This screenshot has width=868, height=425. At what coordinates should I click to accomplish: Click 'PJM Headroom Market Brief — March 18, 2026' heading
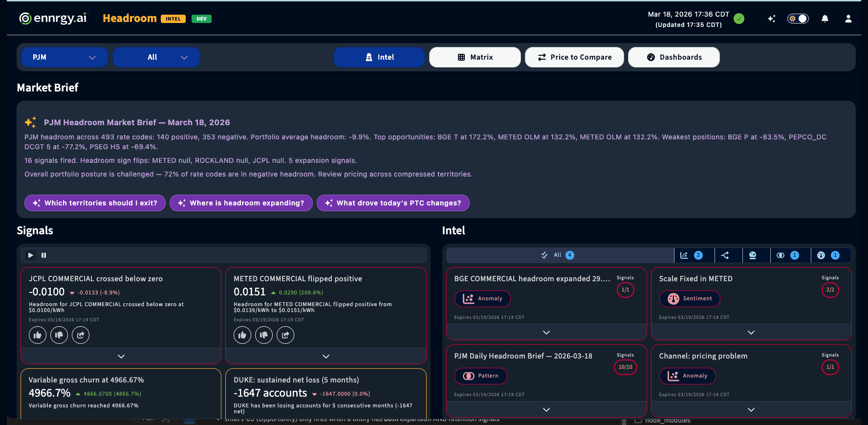(x=137, y=123)
